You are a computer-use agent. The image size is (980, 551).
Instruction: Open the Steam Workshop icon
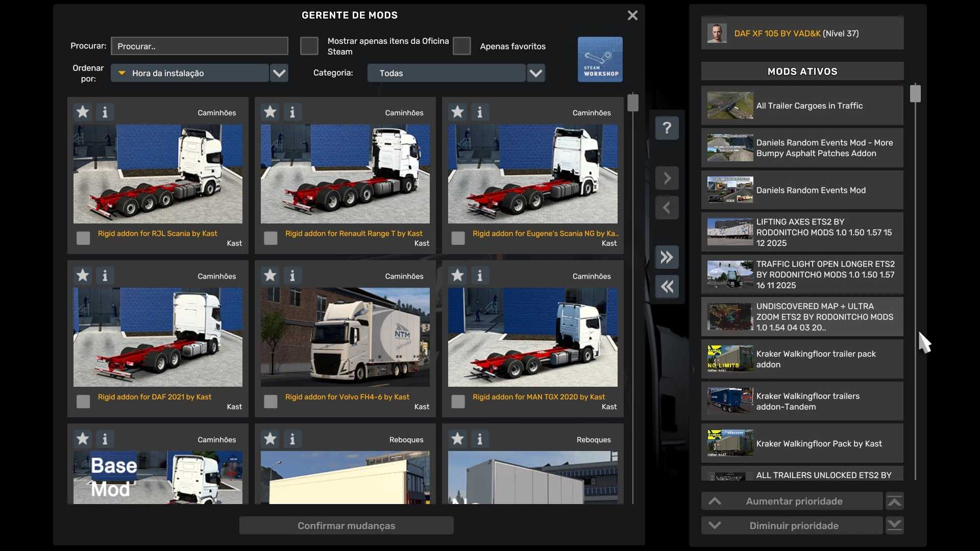[600, 59]
